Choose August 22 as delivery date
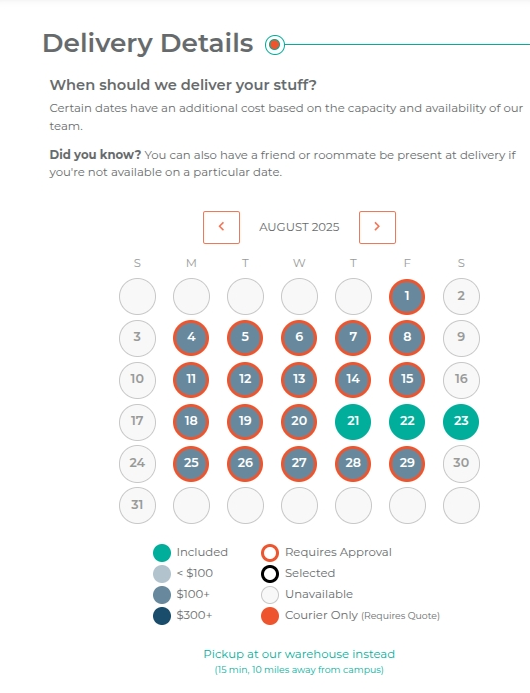The height and width of the screenshot is (693, 530). tap(407, 422)
